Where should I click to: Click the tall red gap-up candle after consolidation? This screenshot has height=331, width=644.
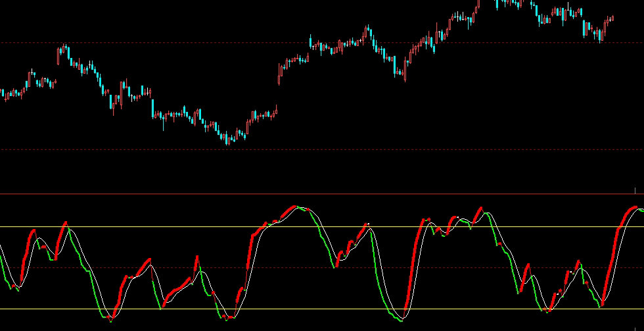tap(279, 74)
